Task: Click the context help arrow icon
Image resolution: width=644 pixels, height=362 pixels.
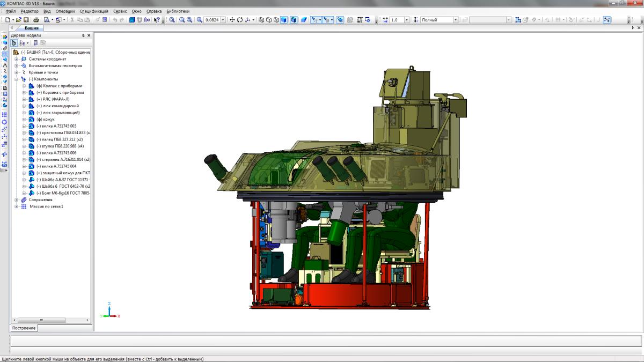Action: click(157, 20)
